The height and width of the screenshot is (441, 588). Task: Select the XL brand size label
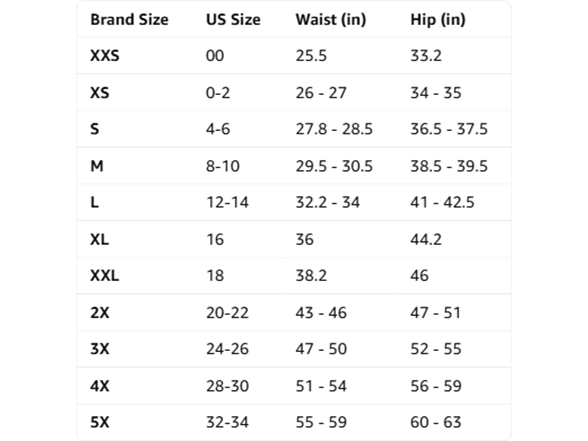(99, 239)
